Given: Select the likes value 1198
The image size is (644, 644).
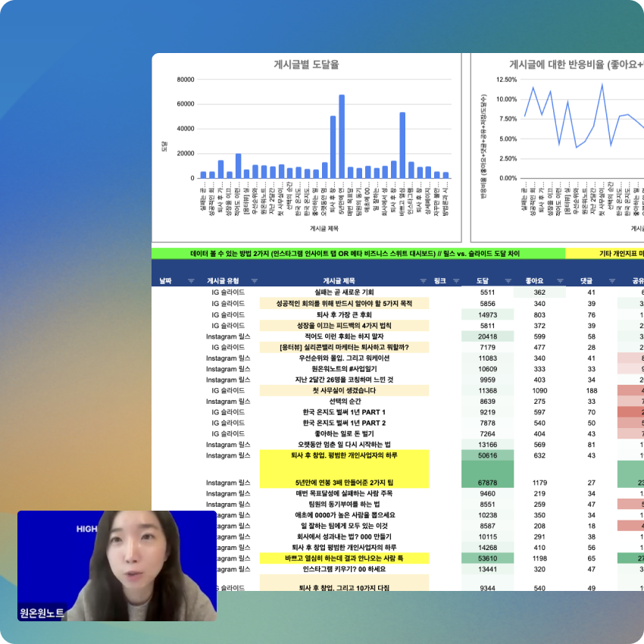Looking at the screenshot, I should pyautogui.click(x=539, y=558).
